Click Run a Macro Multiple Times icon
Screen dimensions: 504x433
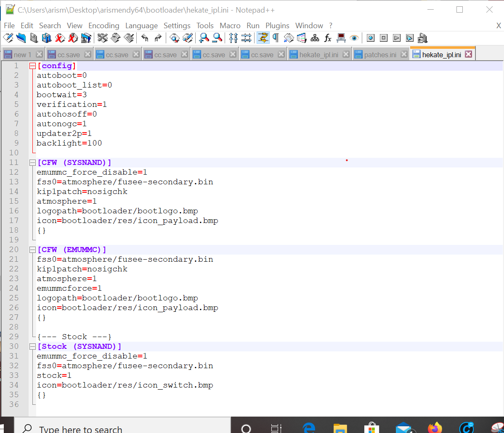410,38
